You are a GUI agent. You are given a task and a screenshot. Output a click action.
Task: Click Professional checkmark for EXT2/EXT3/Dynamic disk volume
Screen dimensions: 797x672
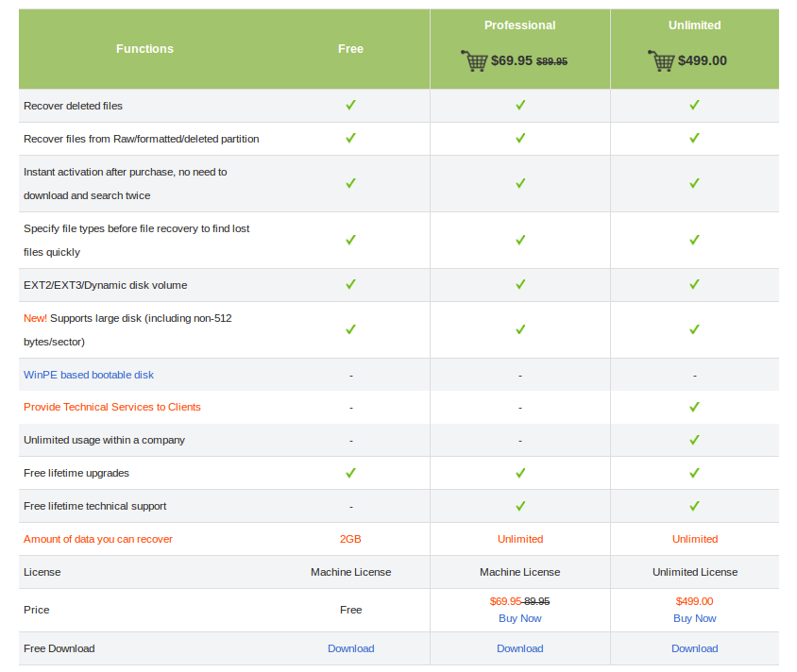click(x=520, y=284)
